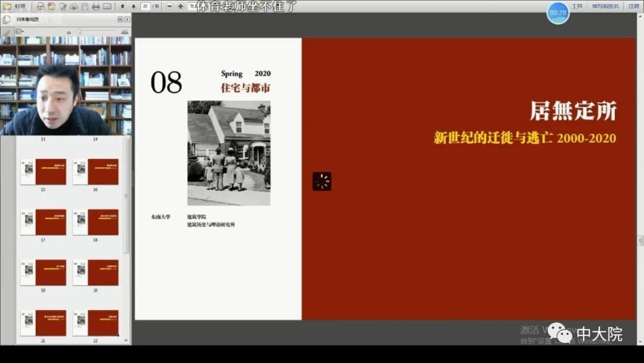
Task: Click the Open (打开) folder button
Action: [x=14, y=6]
